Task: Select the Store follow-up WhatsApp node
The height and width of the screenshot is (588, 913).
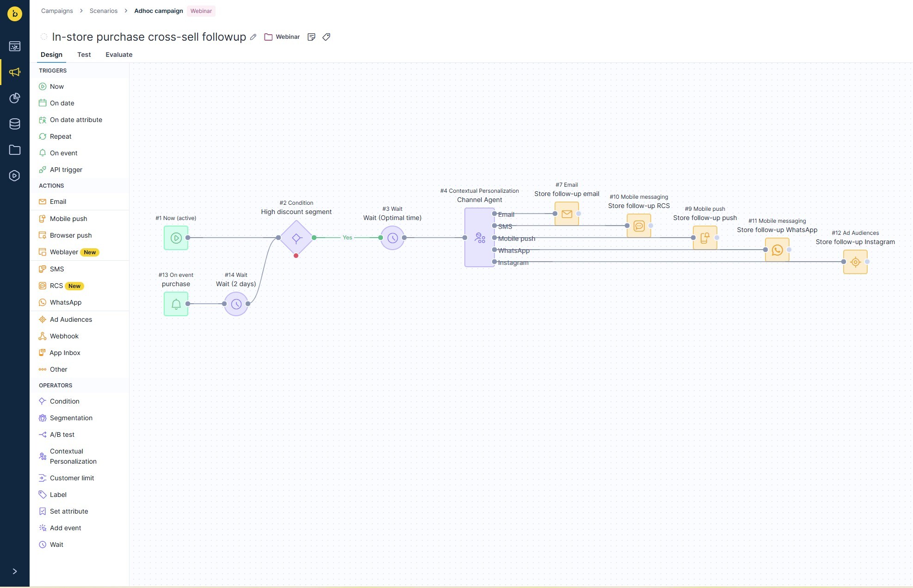Action: click(777, 250)
